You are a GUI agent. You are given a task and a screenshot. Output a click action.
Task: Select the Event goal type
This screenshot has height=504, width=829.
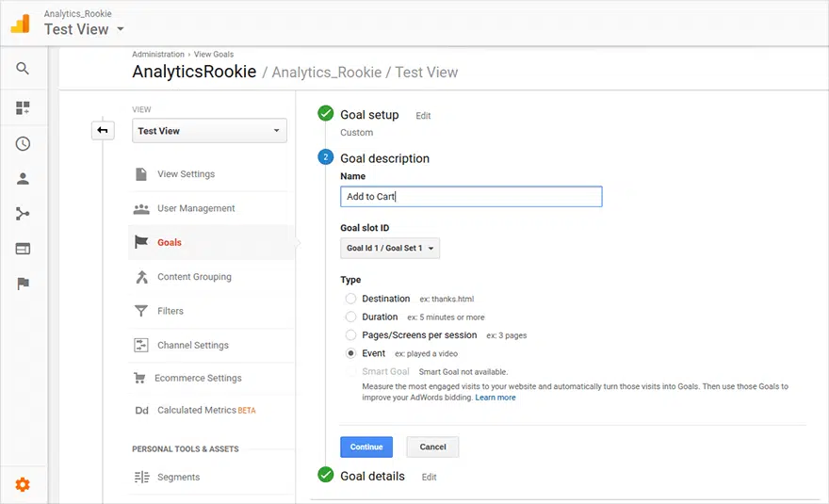pyautogui.click(x=351, y=353)
